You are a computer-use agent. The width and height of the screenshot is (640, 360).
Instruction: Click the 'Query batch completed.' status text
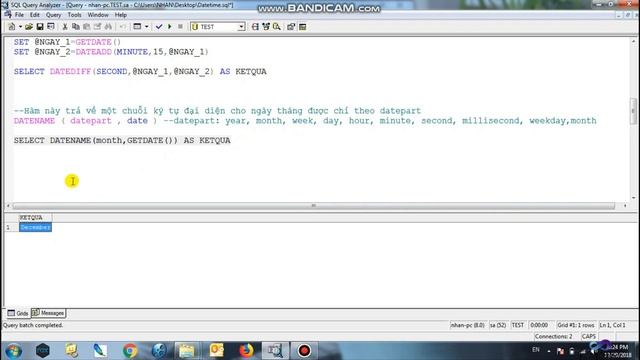pyautogui.click(x=33, y=325)
